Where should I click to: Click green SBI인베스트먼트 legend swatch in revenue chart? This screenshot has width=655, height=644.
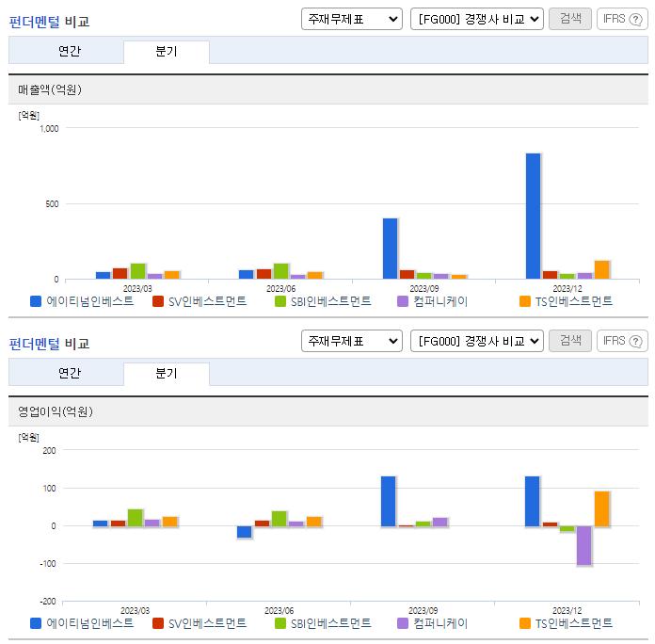(x=280, y=301)
